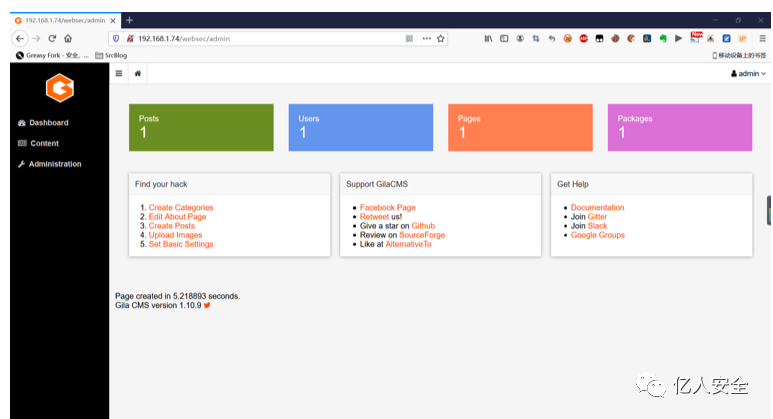Bookmark this page with the star icon

[x=441, y=38]
